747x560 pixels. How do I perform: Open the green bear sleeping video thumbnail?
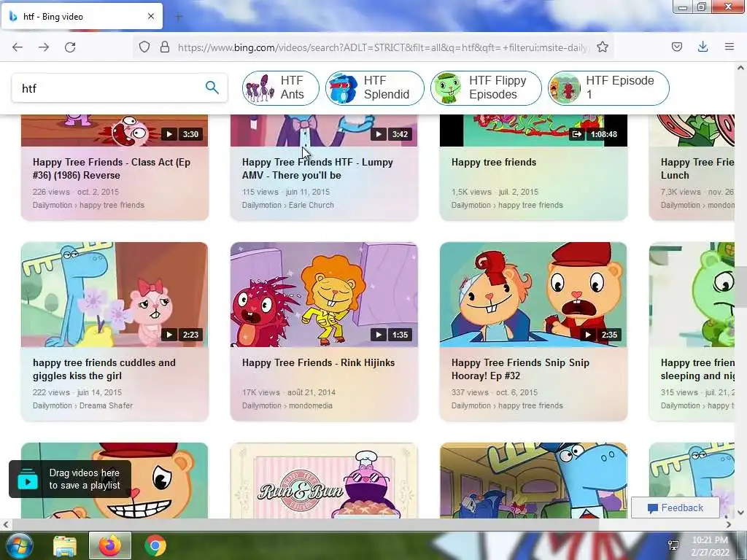pos(692,295)
